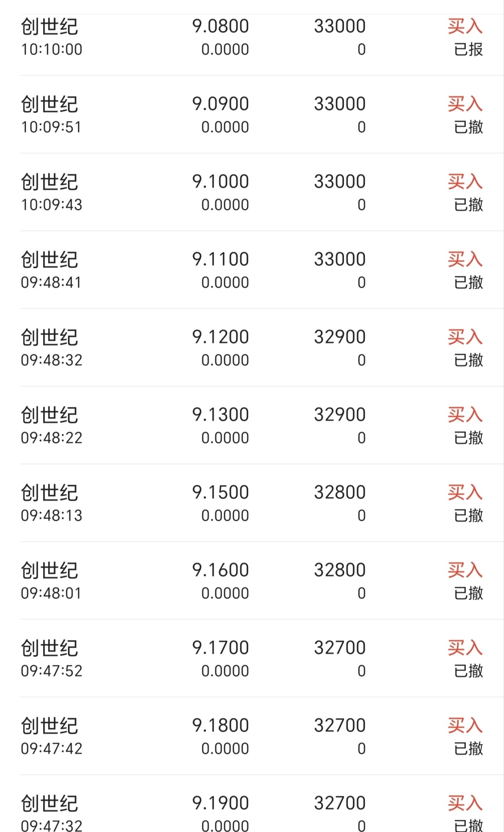Tap the 9.1000 price in the 10:09:43 order
Viewport: 504px width, 832px height.
220,181
